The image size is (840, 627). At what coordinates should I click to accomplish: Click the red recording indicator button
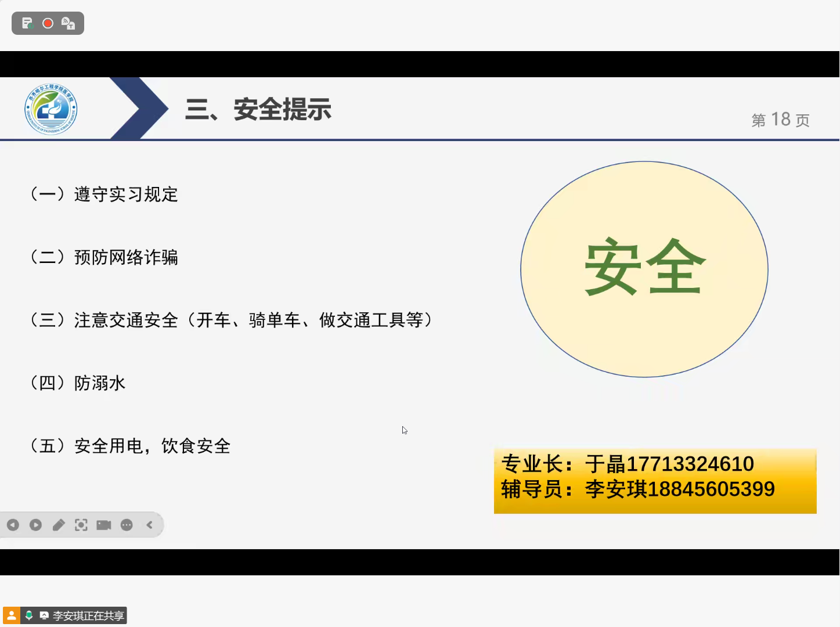(48, 23)
